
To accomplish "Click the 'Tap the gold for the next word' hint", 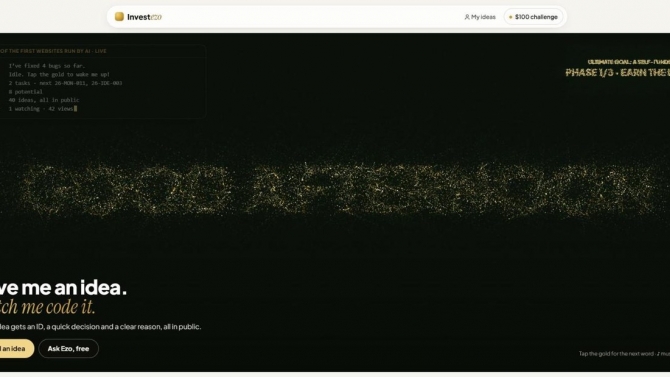I will (616, 353).
